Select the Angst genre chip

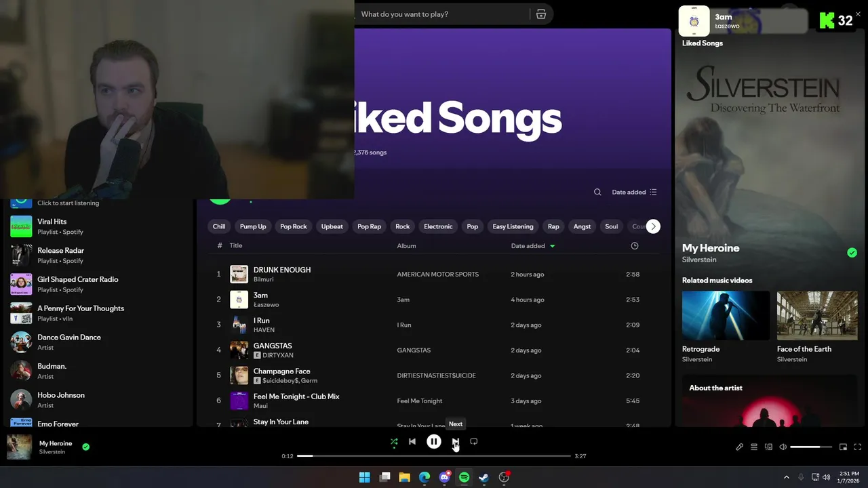point(583,226)
